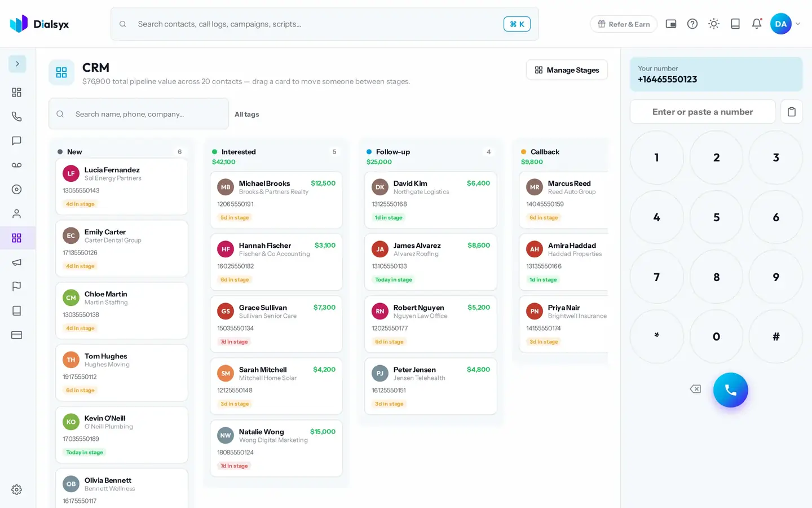Image resolution: width=812 pixels, height=508 pixels.
Task: Click the Follow-up stage header
Action: pos(393,152)
